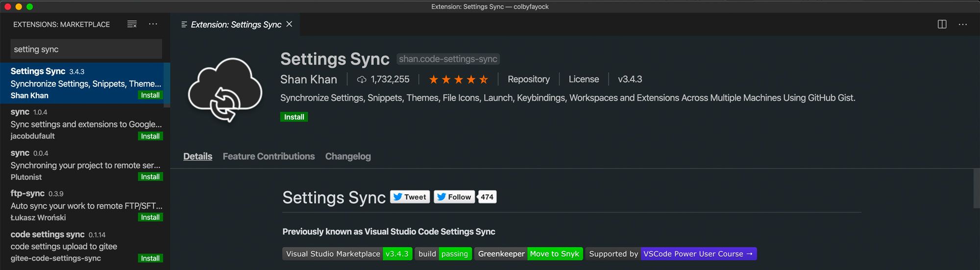Click the macOS yellow minimize button
980x270 pixels.
(19, 6)
